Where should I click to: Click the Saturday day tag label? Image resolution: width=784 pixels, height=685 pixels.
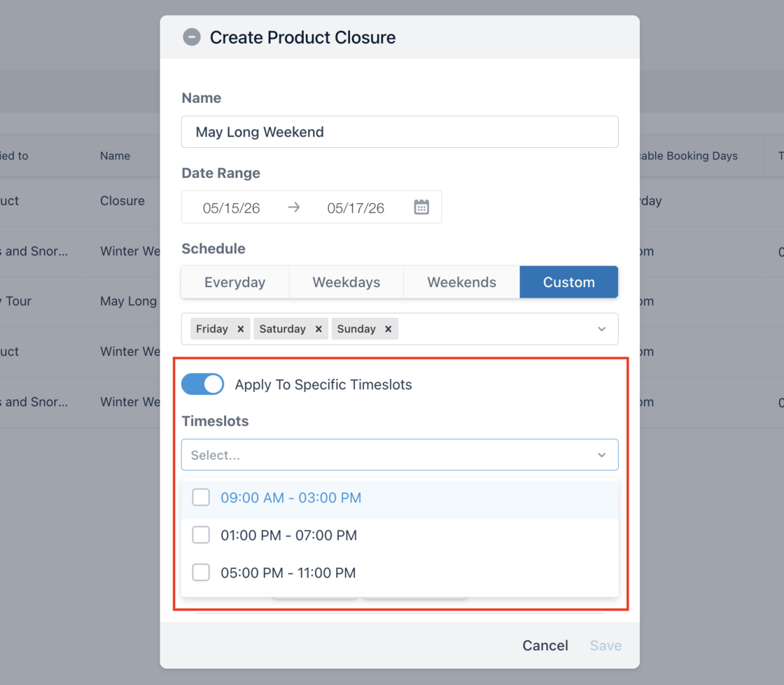pos(283,328)
